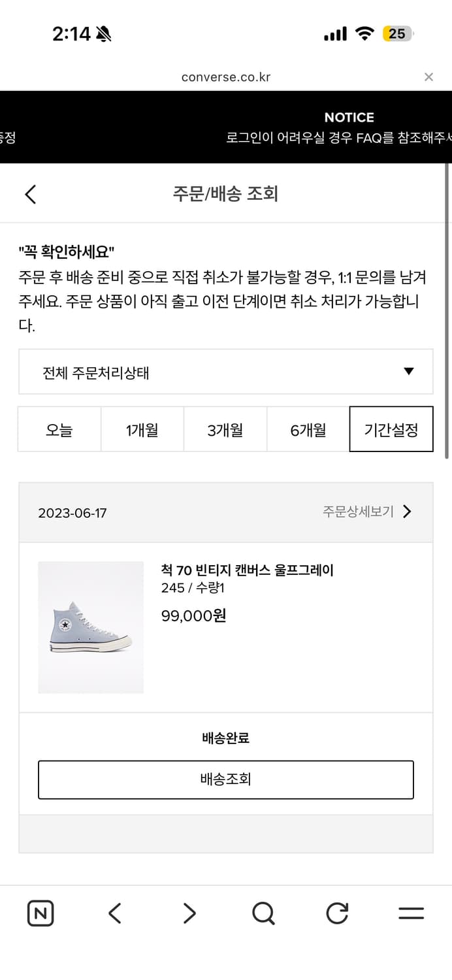The image size is (452, 980).
Task: Select the 오늘 period filter
Action: click(x=59, y=429)
